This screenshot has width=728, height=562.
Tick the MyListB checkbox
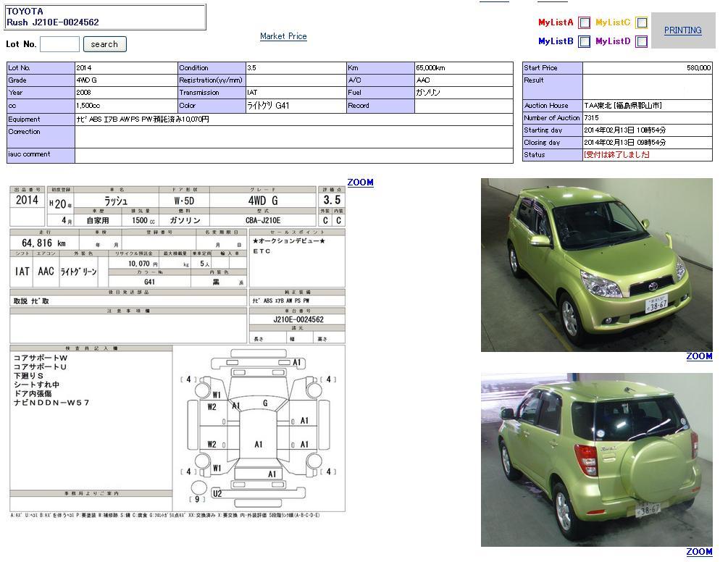coord(584,42)
